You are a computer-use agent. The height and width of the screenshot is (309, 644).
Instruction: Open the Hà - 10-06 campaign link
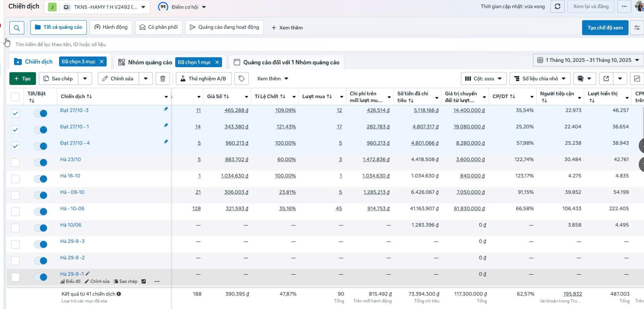tap(72, 208)
